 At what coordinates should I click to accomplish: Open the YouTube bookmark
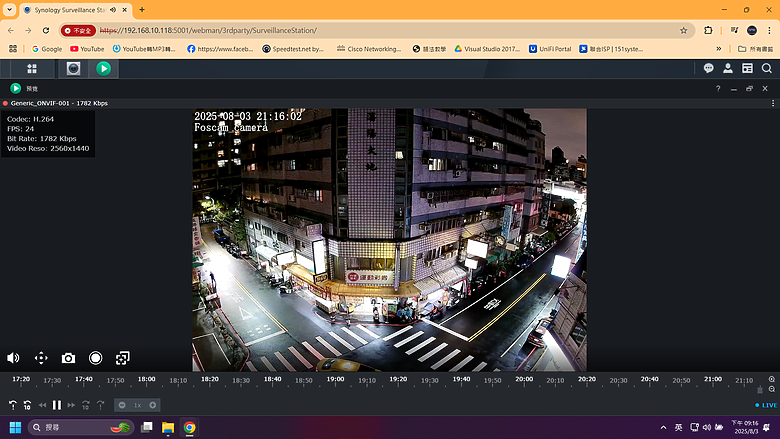[87, 49]
